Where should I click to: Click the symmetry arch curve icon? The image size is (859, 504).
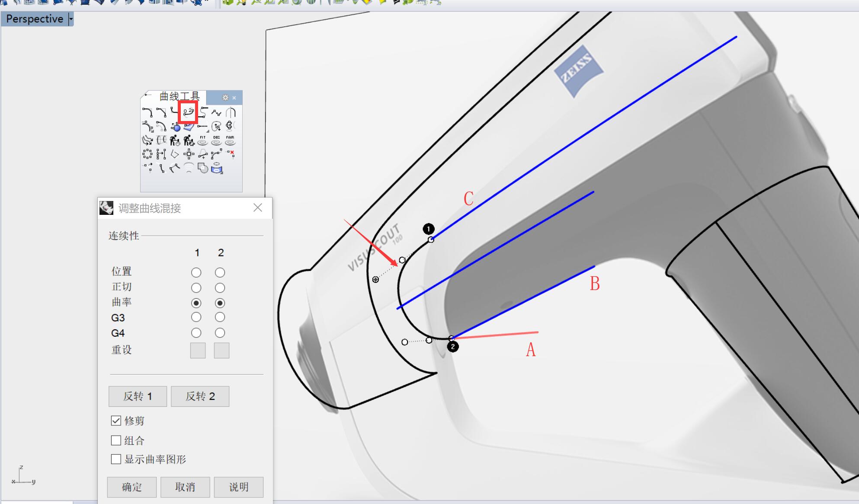(231, 113)
